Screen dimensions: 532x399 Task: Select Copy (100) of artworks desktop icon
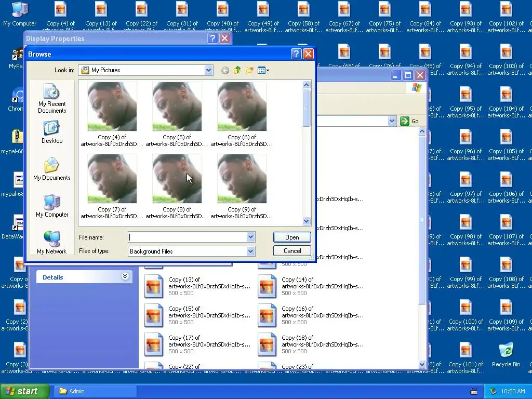click(465, 315)
